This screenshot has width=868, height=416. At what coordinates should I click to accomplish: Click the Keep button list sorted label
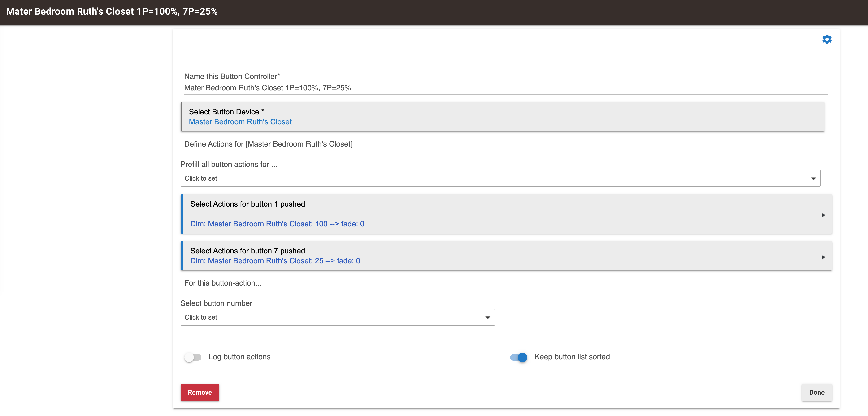pos(572,357)
